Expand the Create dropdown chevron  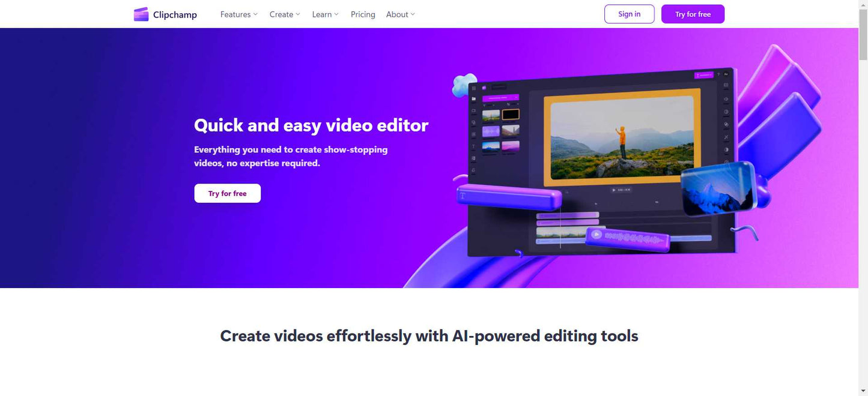pos(298,14)
